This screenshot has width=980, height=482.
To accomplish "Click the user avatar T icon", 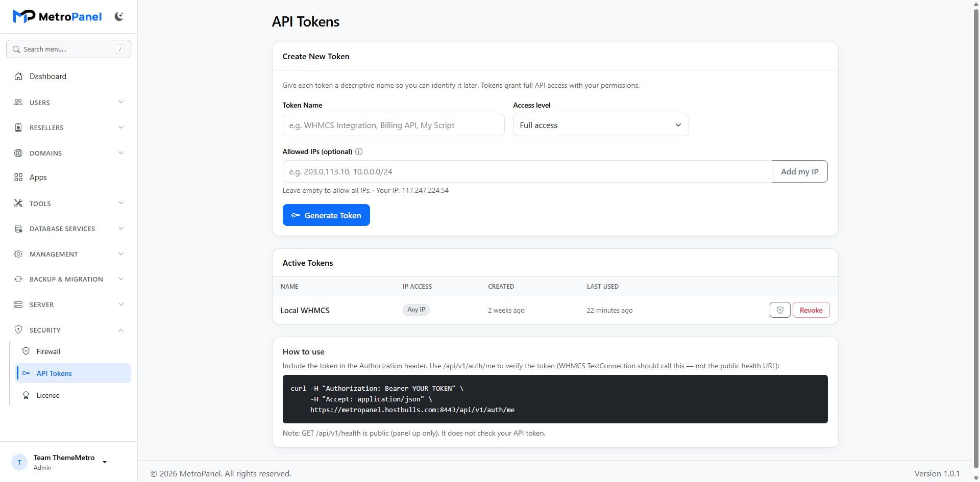I will coord(19,462).
